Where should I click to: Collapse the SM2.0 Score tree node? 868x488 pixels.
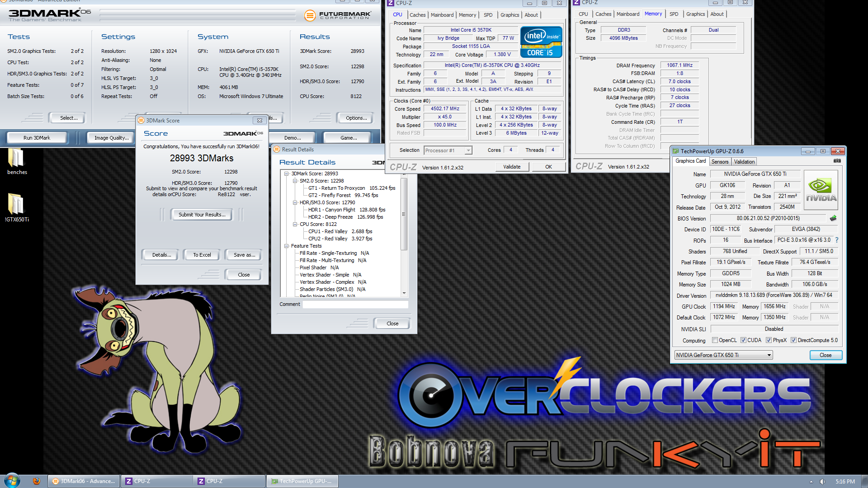click(295, 181)
